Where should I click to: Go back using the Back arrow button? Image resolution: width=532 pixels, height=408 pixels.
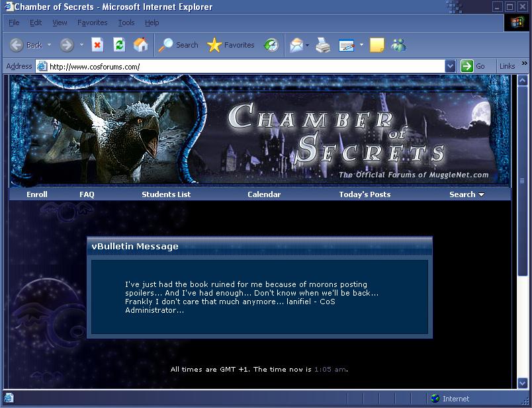click(x=25, y=45)
